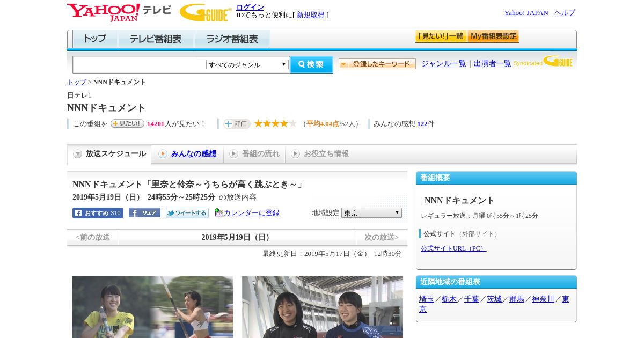Click the トップ breadcrumb link
The width and height of the screenshot is (644, 338).
coord(77,82)
